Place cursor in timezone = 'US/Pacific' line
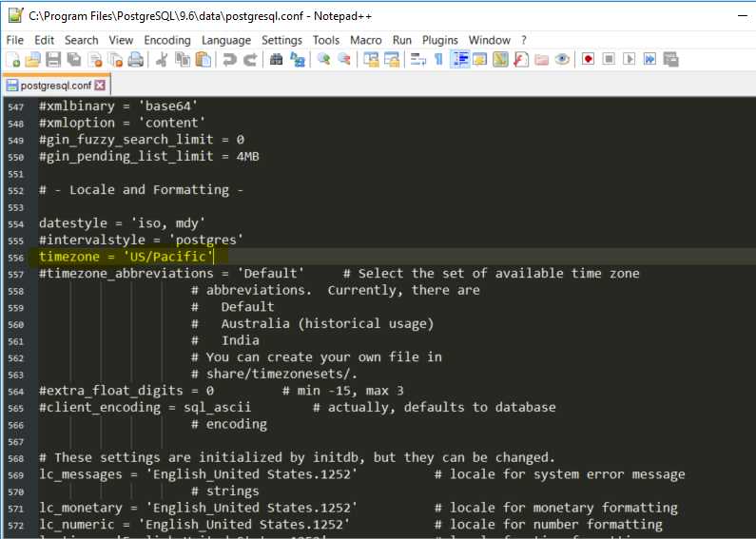Screen dimensions: 756x539 (126, 257)
